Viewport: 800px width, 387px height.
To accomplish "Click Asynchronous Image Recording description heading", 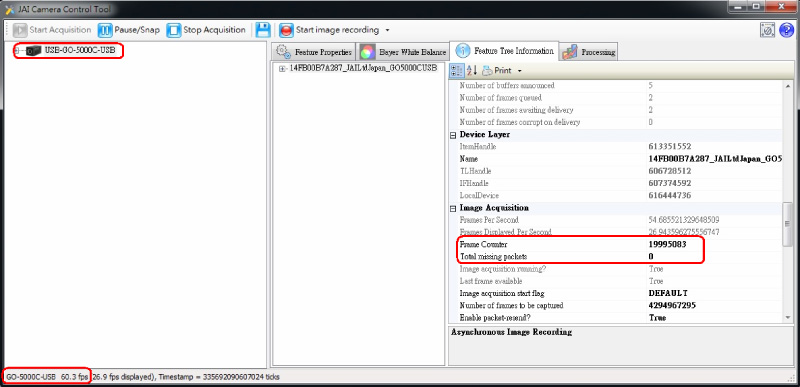I will coord(511,332).
